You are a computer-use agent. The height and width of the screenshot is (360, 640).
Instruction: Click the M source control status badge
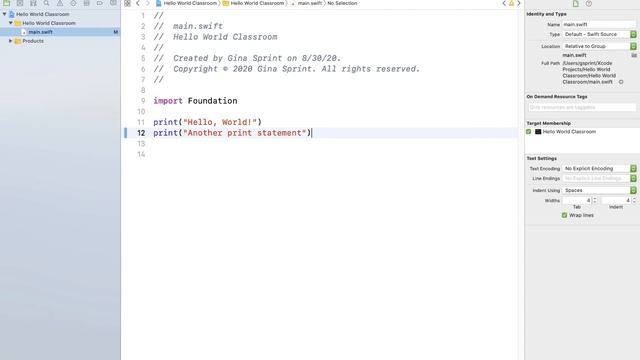116,32
